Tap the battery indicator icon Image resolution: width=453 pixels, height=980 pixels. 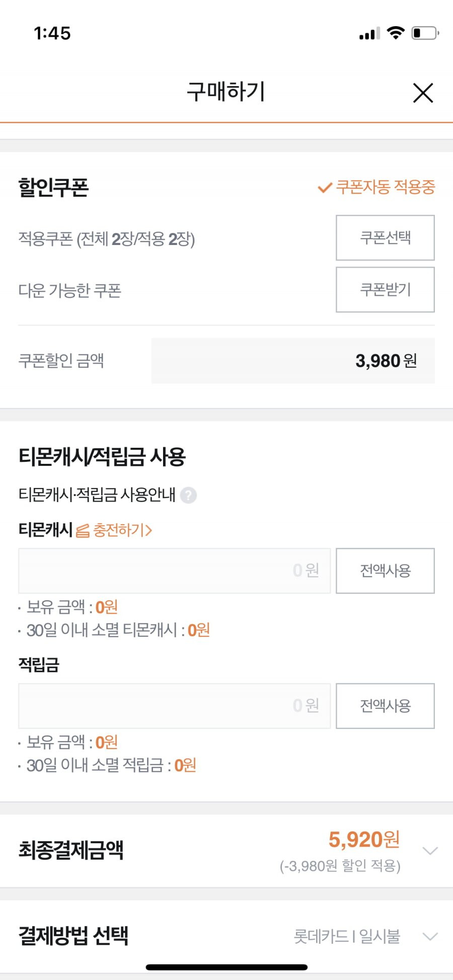click(425, 33)
